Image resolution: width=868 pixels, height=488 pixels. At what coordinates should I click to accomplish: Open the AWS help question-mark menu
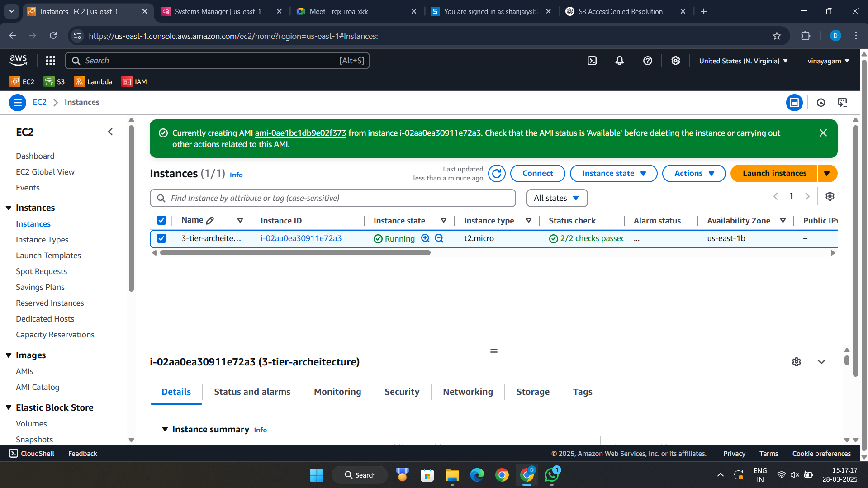(648, 61)
